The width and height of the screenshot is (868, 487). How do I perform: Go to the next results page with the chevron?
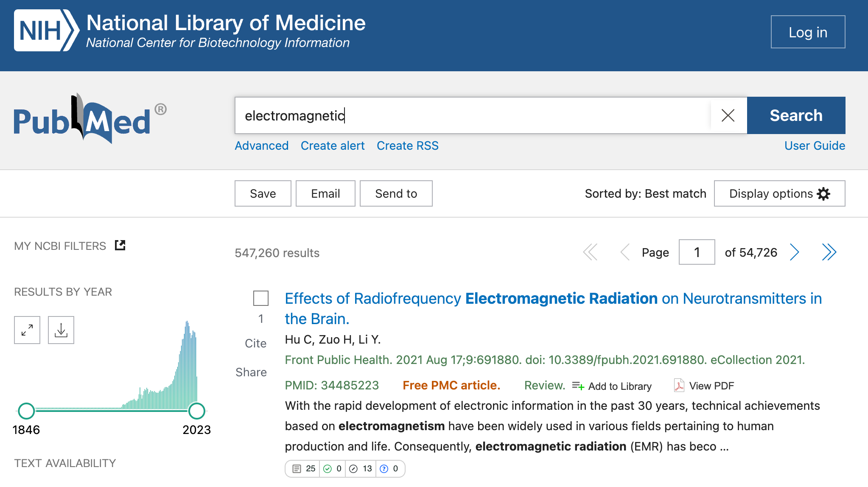coord(795,252)
